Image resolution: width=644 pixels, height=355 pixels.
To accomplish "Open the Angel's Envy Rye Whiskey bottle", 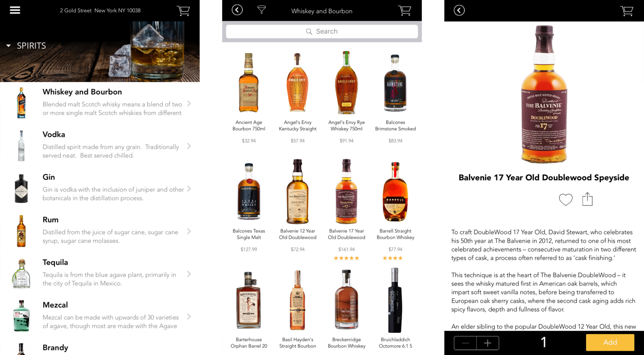I will pos(346,82).
